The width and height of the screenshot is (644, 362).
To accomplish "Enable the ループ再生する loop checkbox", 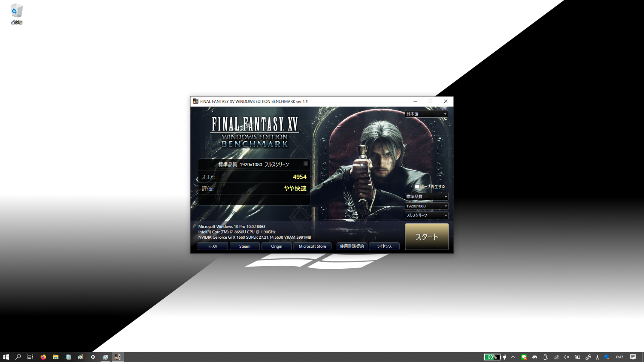I will (417, 187).
